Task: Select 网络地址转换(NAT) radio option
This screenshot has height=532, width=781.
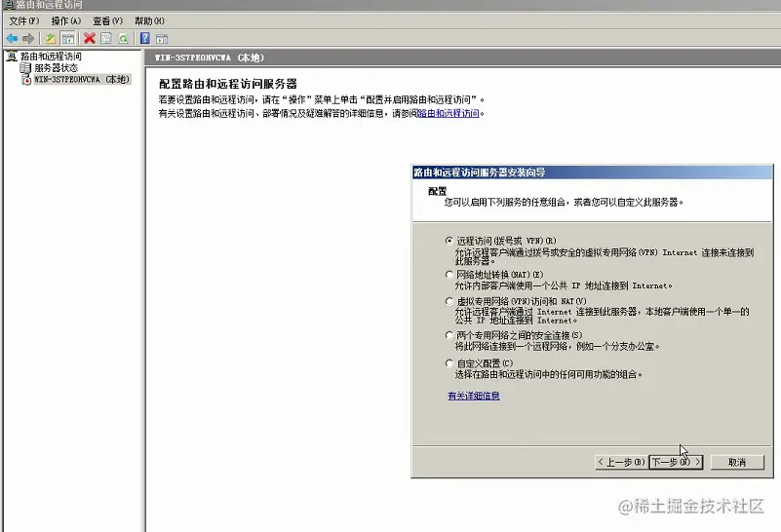Action: click(x=449, y=275)
